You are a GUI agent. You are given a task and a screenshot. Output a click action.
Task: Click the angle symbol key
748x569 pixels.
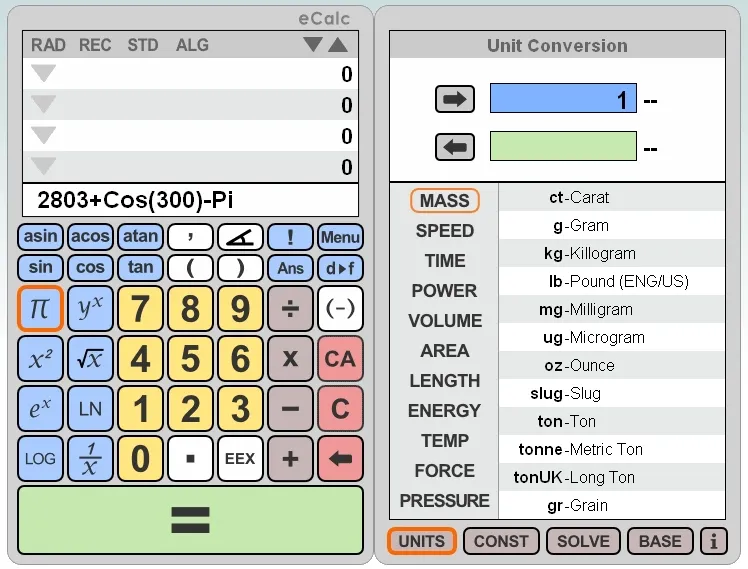pyautogui.click(x=240, y=237)
